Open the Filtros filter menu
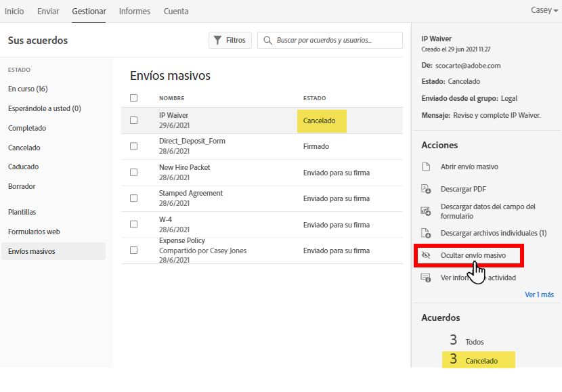This screenshot has width=562, height=392. coord(230,41)
